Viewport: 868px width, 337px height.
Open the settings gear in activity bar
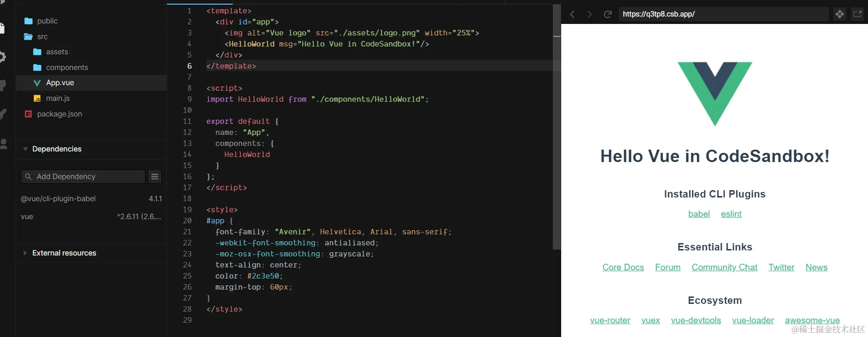tap(2, 57)
